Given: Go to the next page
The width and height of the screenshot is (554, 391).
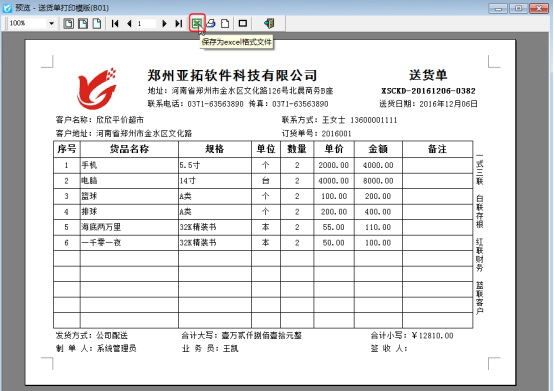Looking at the screenshot, I should 164,24.
